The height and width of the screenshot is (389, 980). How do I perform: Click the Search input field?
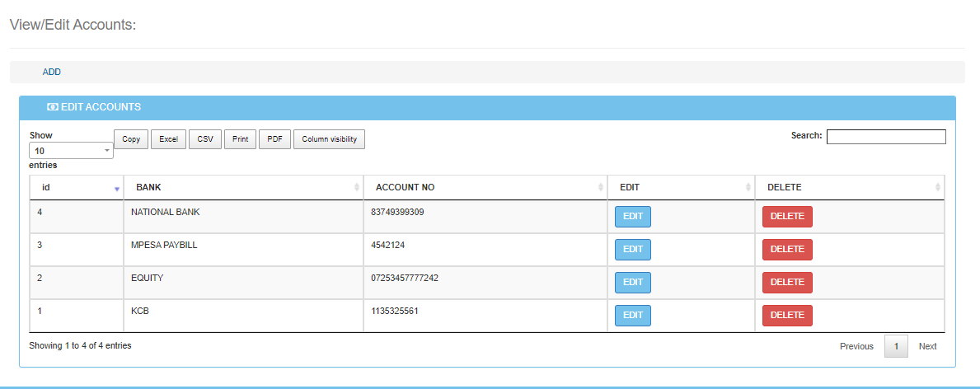tap(886, 137)
